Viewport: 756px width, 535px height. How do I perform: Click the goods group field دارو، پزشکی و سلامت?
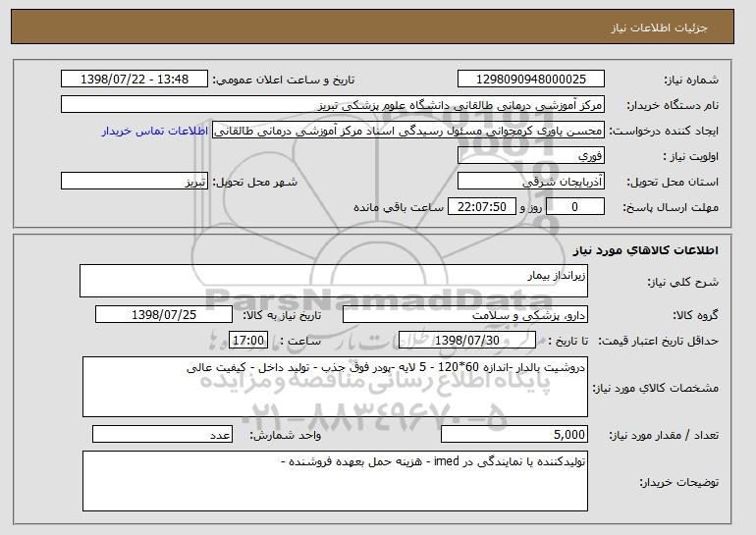[x=465, y=315]
